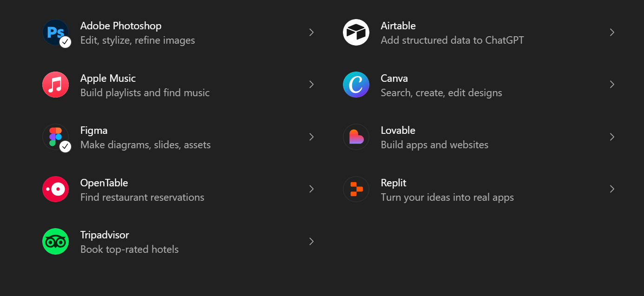
Task: Open Figma via its app icon
Action: [x=55, y=137]
